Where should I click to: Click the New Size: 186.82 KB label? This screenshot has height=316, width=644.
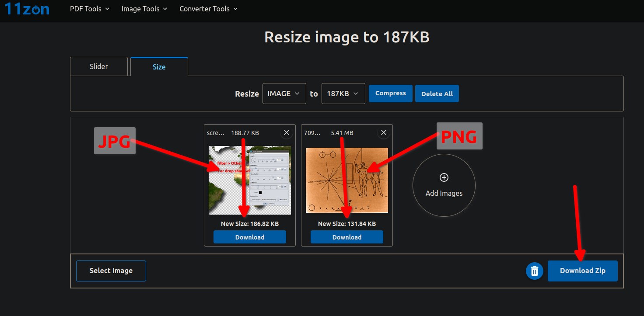[250, 224]
